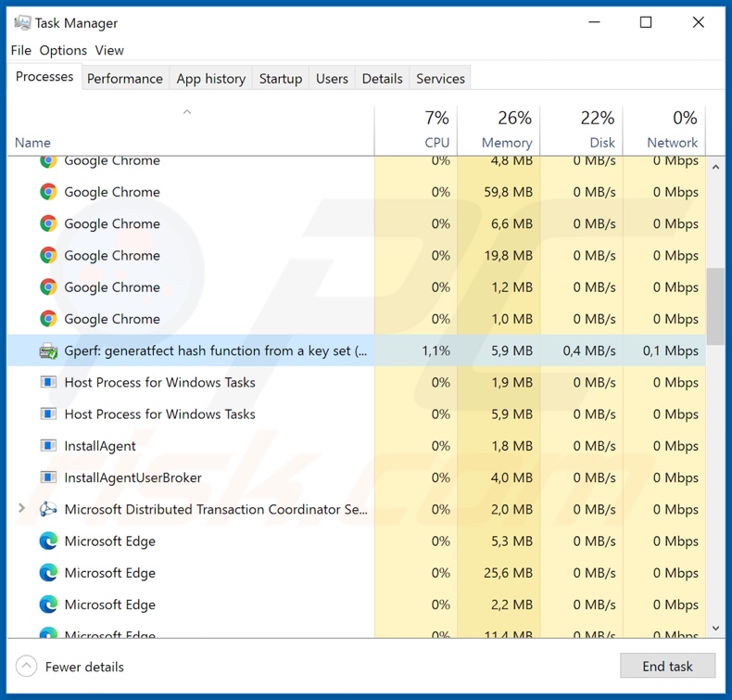
Task: Click the Chrome icon in the 1,0 MB row
Action: tap(48, 319)
